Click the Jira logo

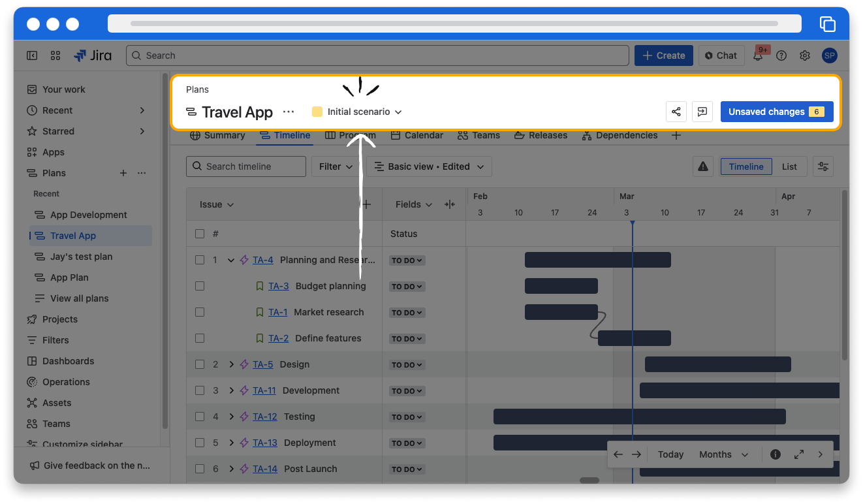[x=93, y=55]
